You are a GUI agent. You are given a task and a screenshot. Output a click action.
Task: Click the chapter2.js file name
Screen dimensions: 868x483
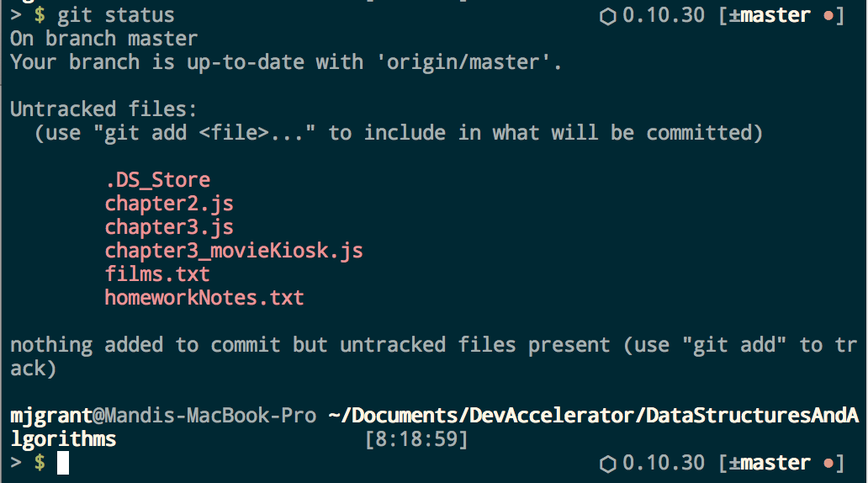169,203
